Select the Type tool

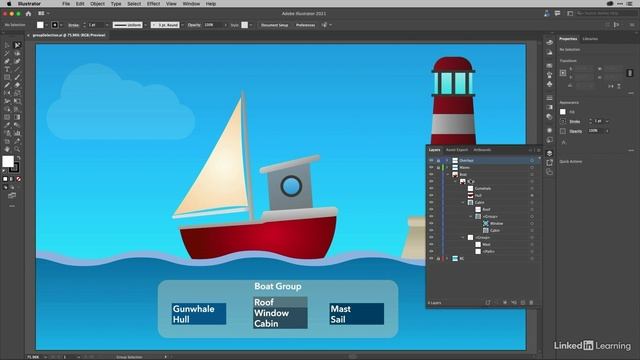point(7,69)
